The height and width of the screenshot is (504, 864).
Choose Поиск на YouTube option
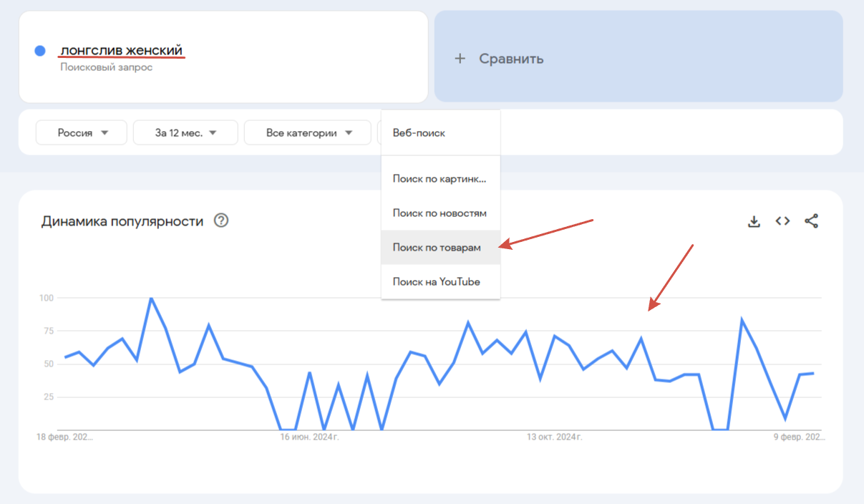[440, 281]
